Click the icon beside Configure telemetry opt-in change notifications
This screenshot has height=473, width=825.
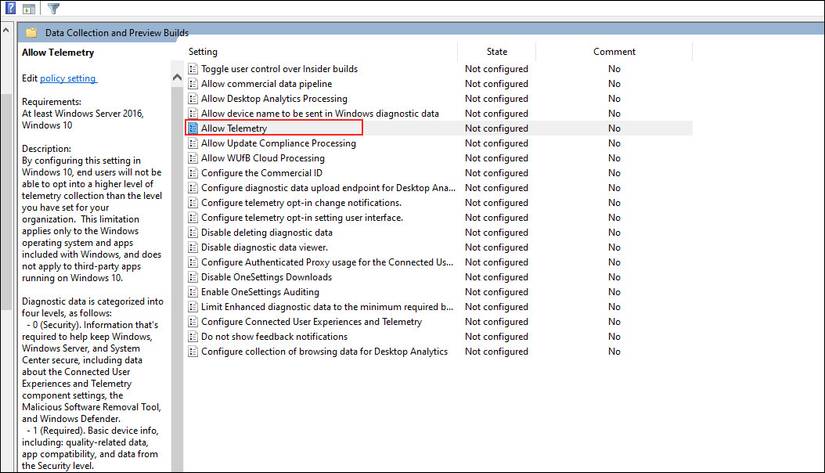[193, 203]
